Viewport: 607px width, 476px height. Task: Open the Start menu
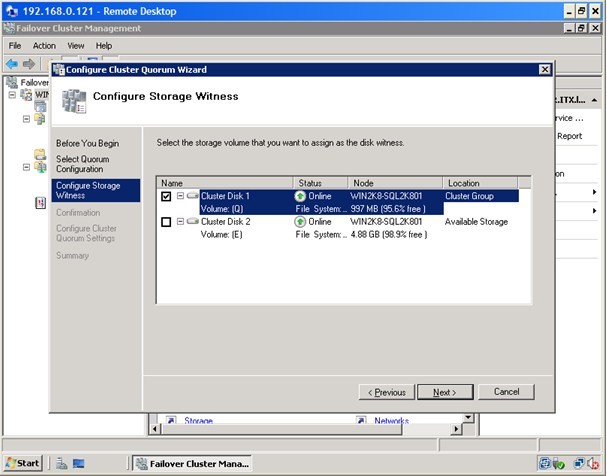pyautogui.click(x=22, y=463)
